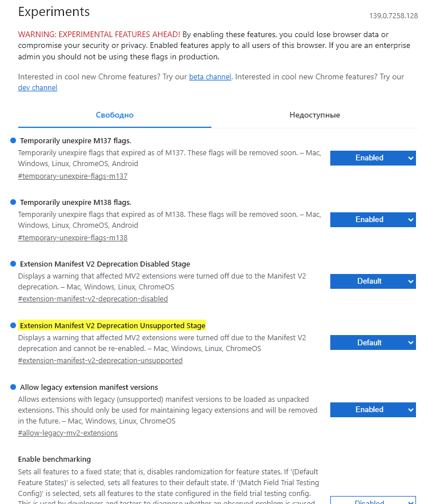The height and width of the screenshot is (504, 428).
Task: Switch to the Недоступные tab
Action: 314,115
